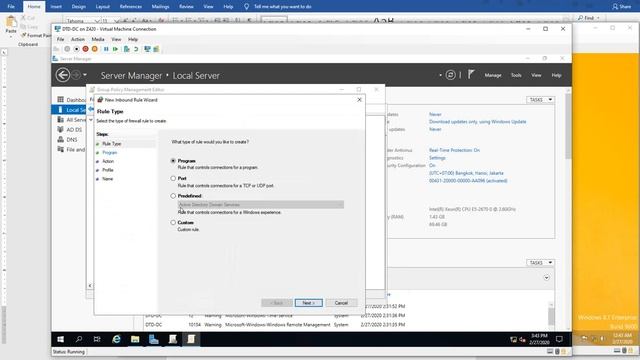The width and height of the screenshot is (640, 360).
Task: Open the Manage menu in Server Manager
Action: [493, 75]
